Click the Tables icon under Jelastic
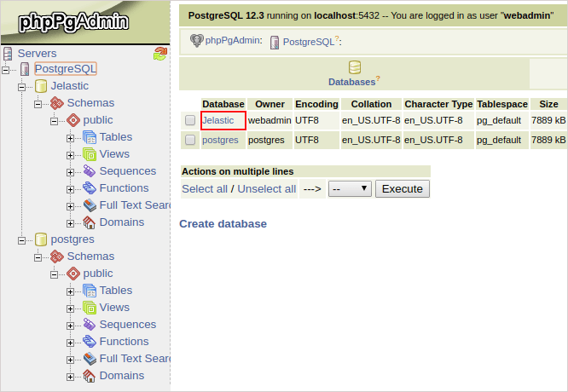Image resolution: width=568 pixels, height=392 pixels. click(x=90, y=137)
